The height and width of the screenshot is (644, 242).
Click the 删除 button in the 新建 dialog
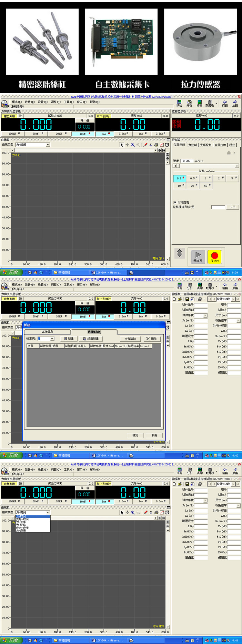(x=152, y=339)
